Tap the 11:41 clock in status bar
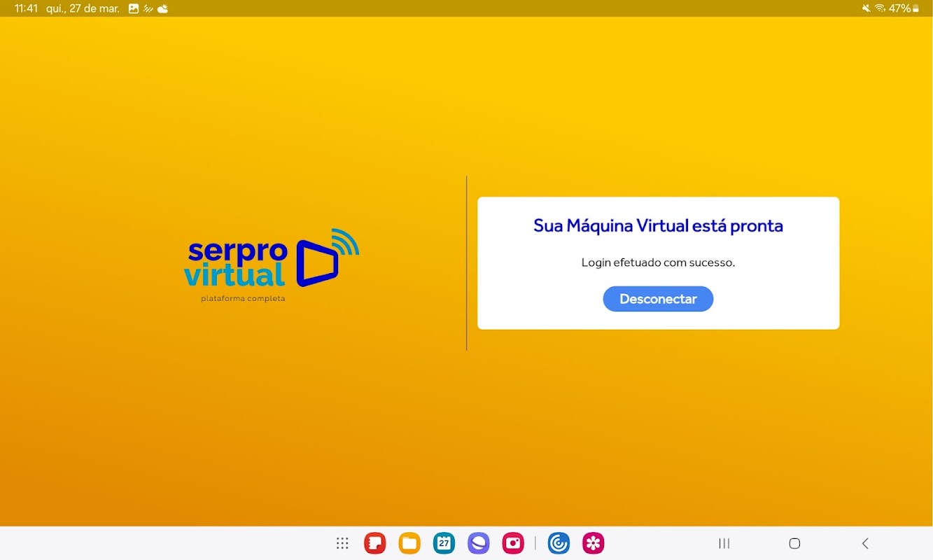The height and width of the screenshot is (560, 933). tap(26, 8)
